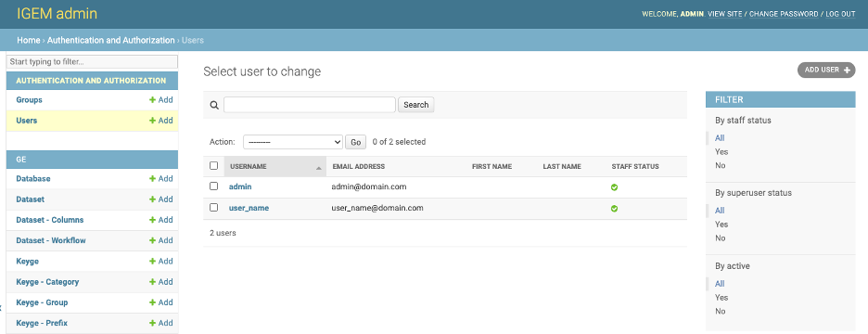Open Dataset - Workflow in sidebar
Image resolution: width=868 pixels, height=334 pixels.
(x=51, y=240)
